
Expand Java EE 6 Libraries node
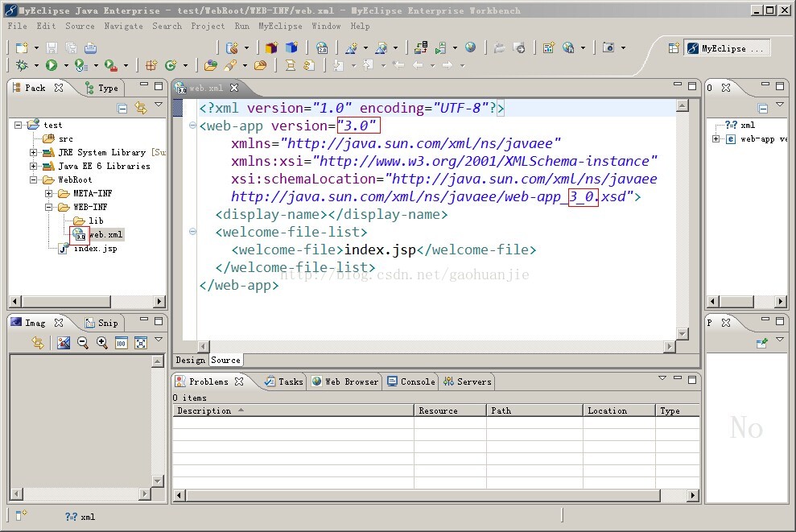tap(34, 166)
